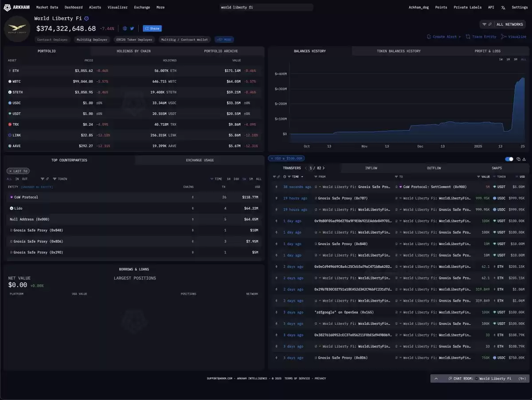
Task: Open the Terms of Service footer link
Action: 298,378
